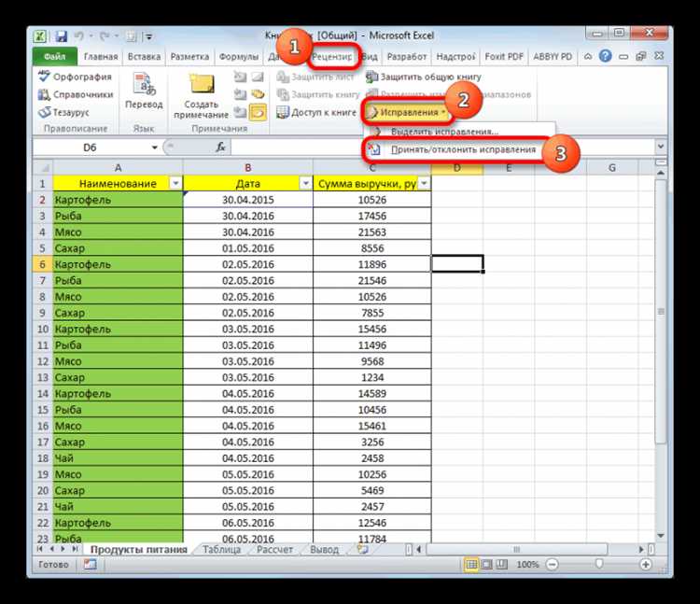
Task: Switch to the Таблица sheet tab
Action: tap(221, 550)
